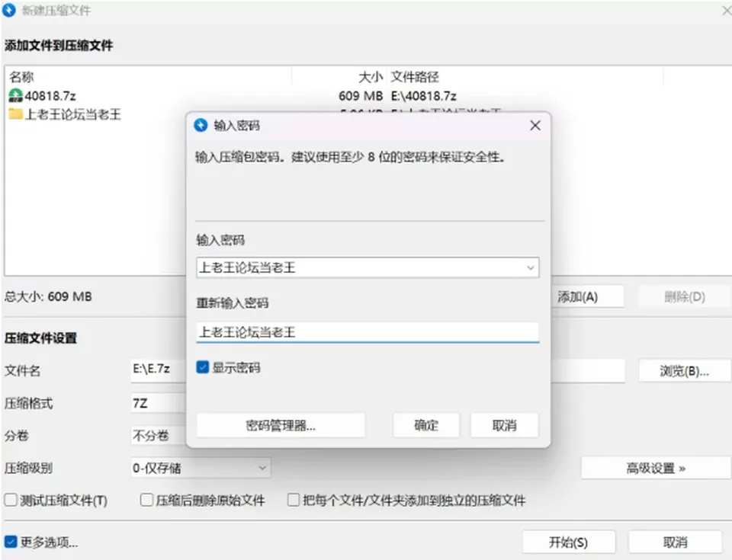Click the 添加(A) button

(x=587, y=297)
